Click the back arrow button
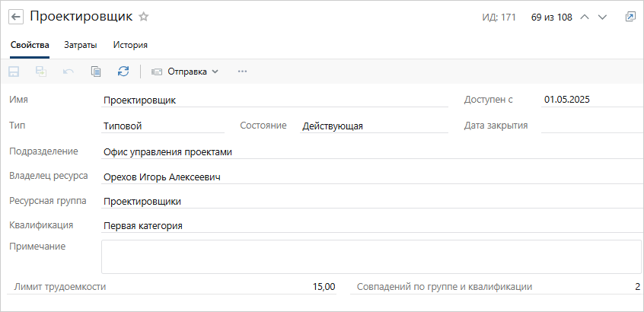 point(16,17)
